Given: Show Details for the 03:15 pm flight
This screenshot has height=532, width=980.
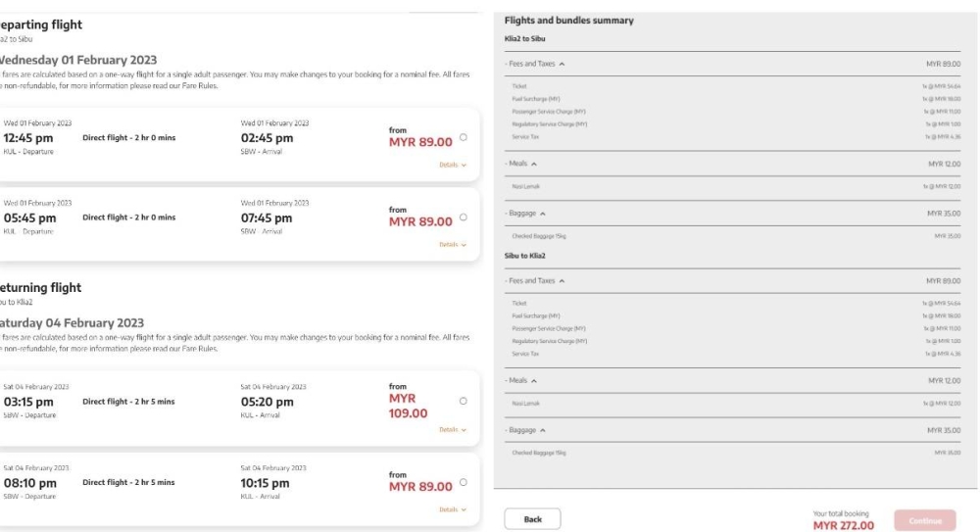Looking at the screenshot, I should click(x=452, y=429).
